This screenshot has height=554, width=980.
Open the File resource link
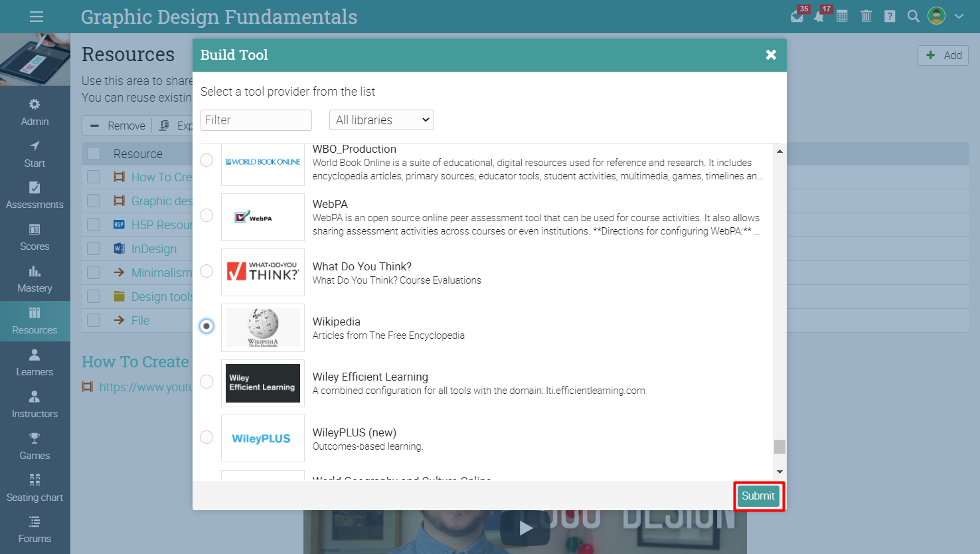tap(140, 321)
